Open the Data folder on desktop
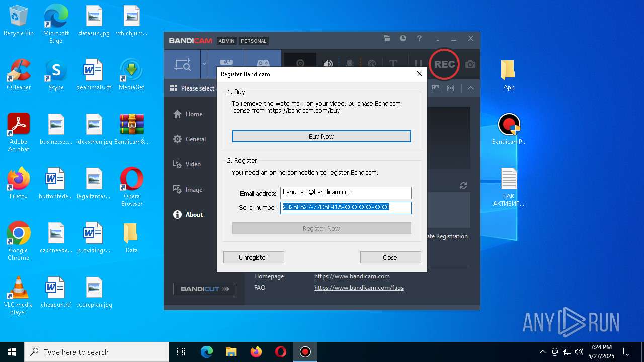This screenshot has height=362, width=644. click(x=131, y=238)
